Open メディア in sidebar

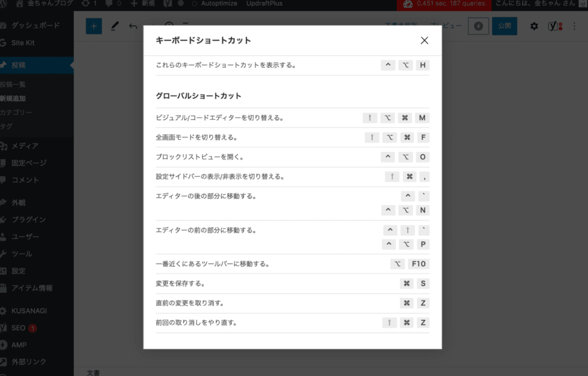(x=25, y=146)
